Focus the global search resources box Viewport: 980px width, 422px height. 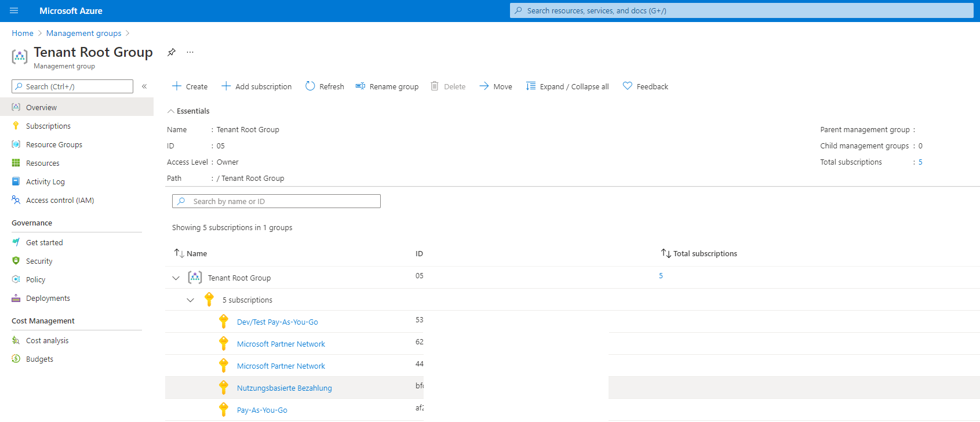pyautogui.click(x=741, y=10)
